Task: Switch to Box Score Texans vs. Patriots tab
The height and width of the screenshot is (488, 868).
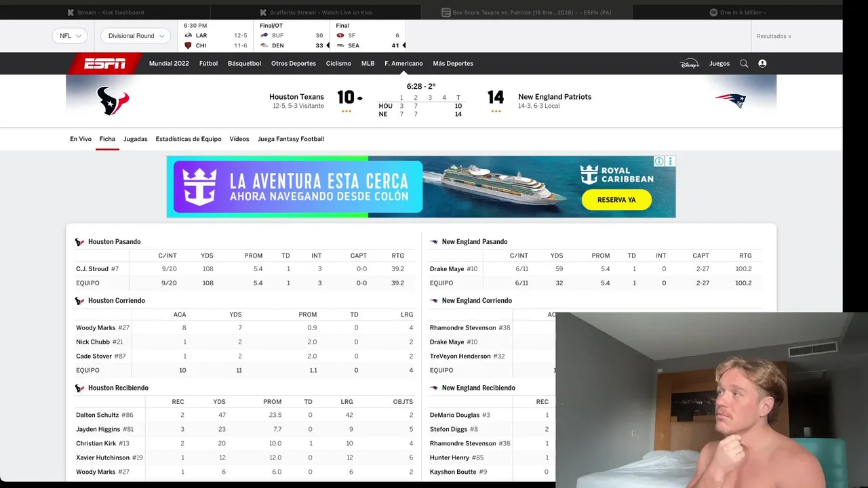Action: pyautogui.click(x=526, y=12)
